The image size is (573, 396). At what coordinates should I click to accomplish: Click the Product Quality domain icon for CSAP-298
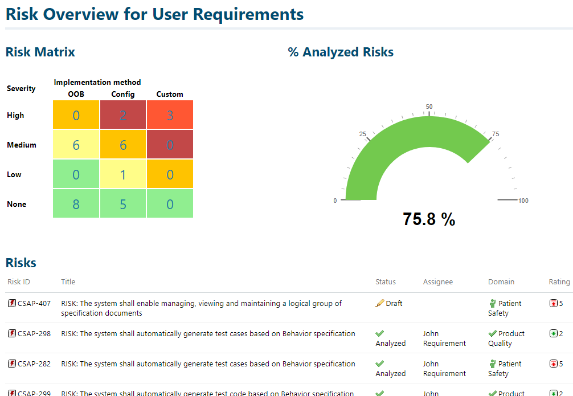[x=493, y=333]
